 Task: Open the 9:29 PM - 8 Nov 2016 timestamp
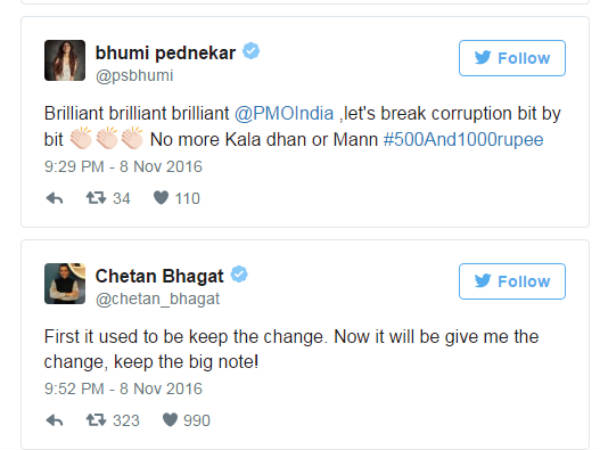click(123, 167)
